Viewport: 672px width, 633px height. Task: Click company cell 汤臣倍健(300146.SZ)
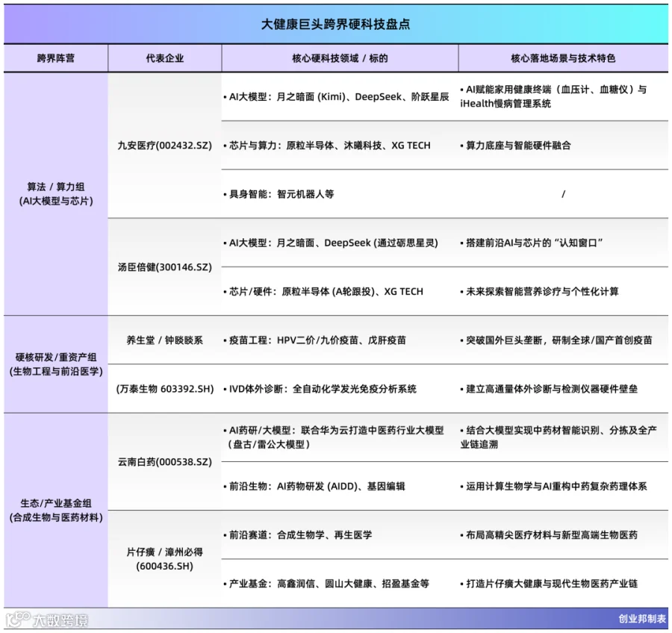(164, 267)
